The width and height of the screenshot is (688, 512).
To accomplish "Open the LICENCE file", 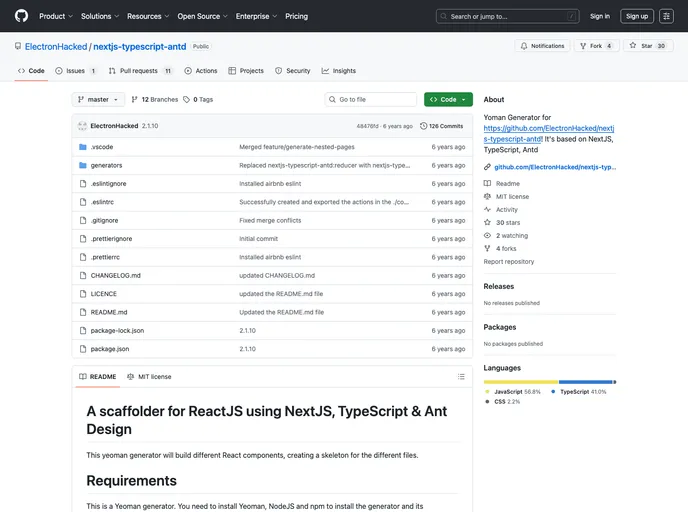I will tap(104, 294).
